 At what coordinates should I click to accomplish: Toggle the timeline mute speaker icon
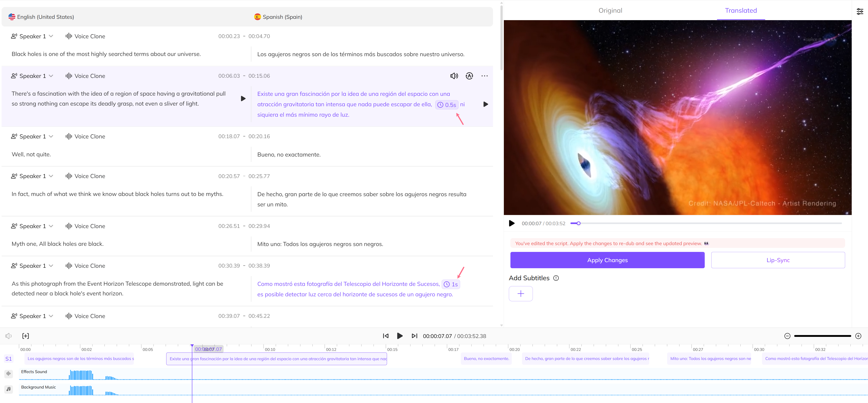[x=8, y=336]
